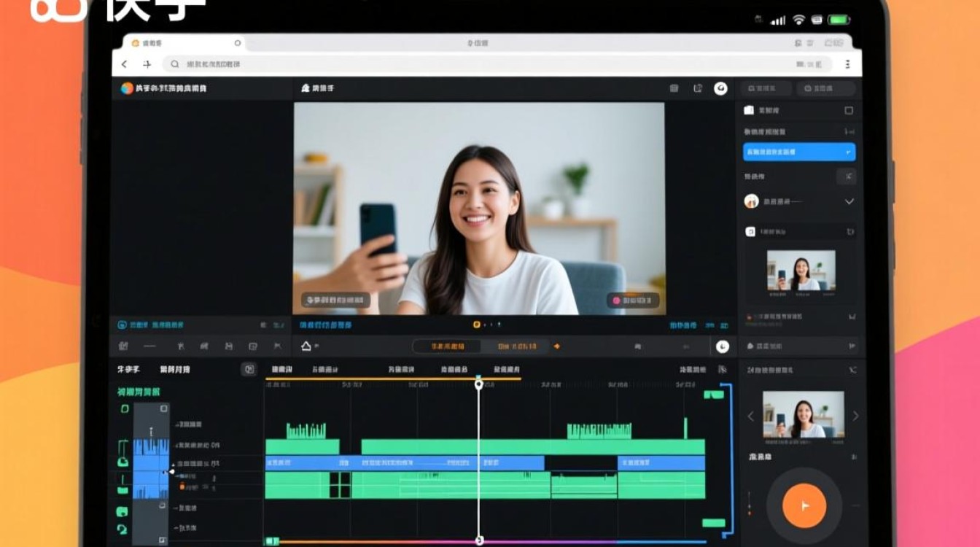Image resolution: width=980 pixels, height=547 pixels.
Task: Click the browser back arrow
Action: pos(124,64)
